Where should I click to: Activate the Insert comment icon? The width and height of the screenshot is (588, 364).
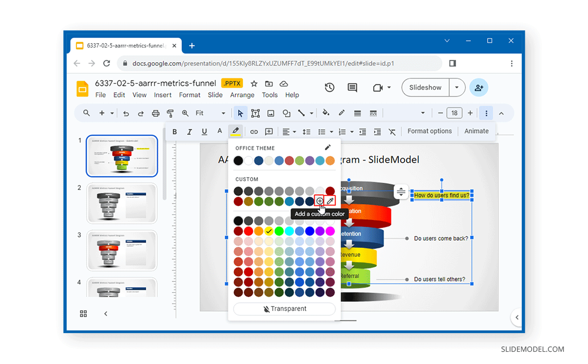point(269,131)
